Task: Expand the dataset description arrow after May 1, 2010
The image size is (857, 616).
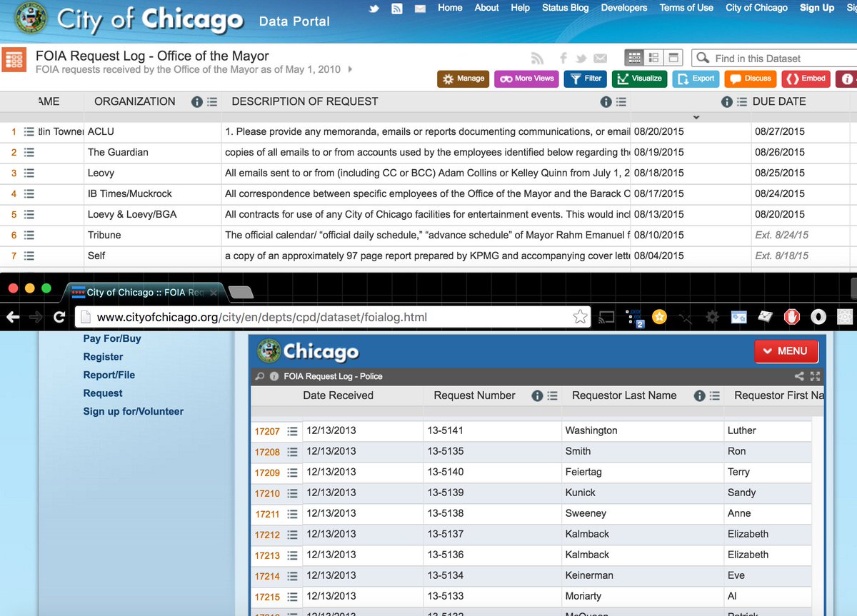Action: coord(349,69)
